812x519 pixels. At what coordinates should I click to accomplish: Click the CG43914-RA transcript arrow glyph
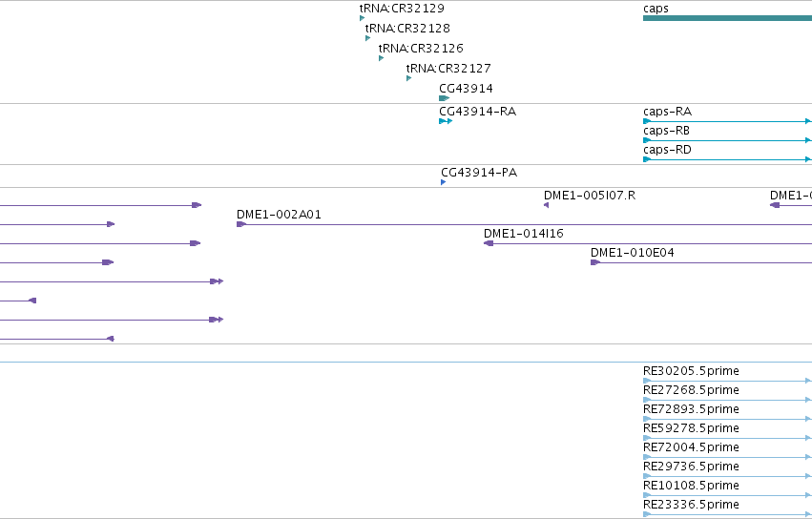pos(446,121)
